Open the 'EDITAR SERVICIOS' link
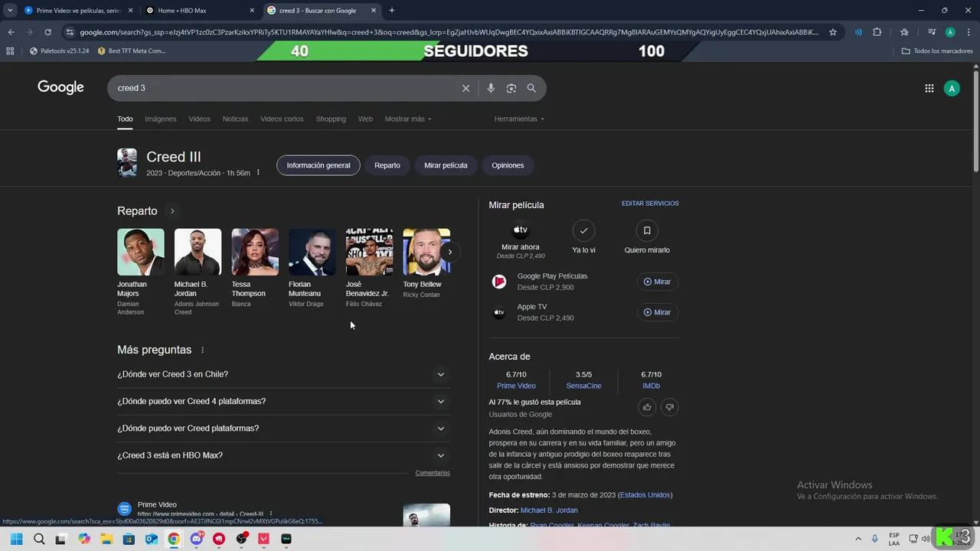The height and width of the screenshot is (551, 980). 650,204
